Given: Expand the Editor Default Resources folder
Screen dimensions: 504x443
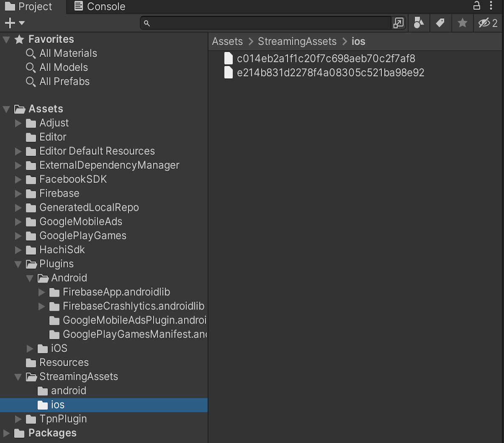Looking at the screenshot, I should coord(18,151).
